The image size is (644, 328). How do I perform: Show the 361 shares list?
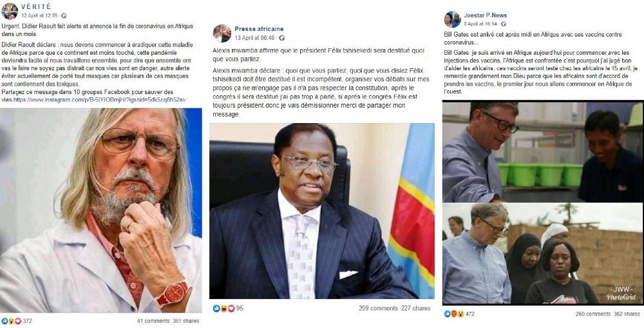[185, 321]
